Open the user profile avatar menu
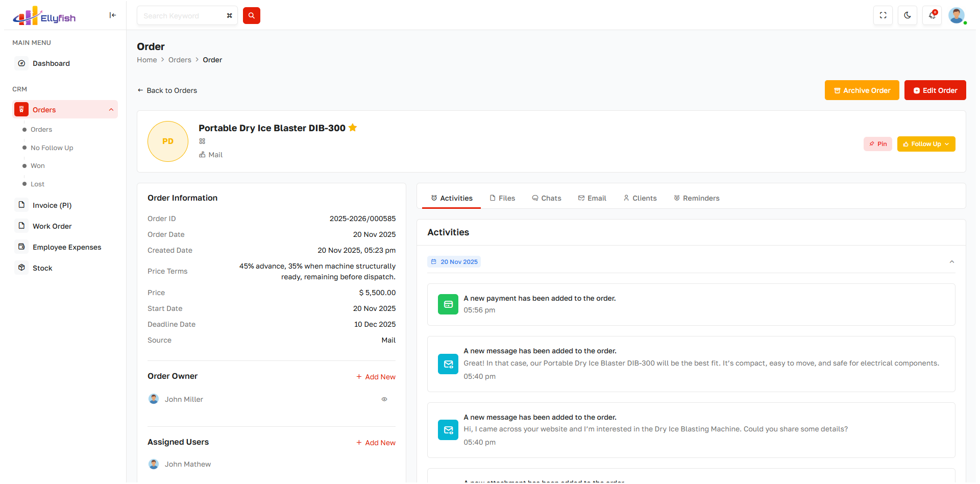This screenshot has width=980, height=484. pos(956,15)
